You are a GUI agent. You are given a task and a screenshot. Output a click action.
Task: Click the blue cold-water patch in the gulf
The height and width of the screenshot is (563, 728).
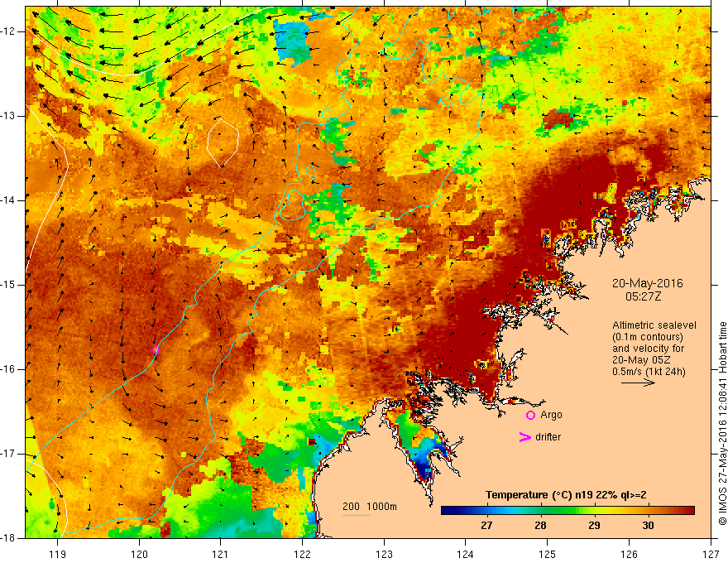(x=424, y=467)
